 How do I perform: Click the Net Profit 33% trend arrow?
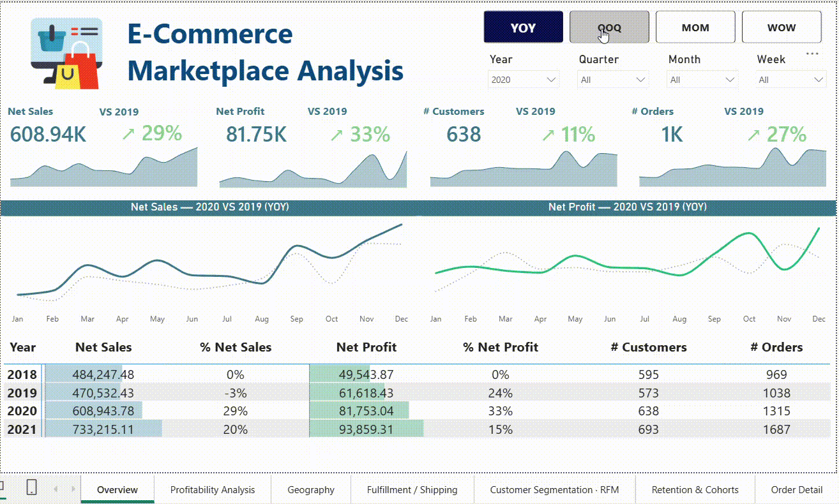[336, 135]
